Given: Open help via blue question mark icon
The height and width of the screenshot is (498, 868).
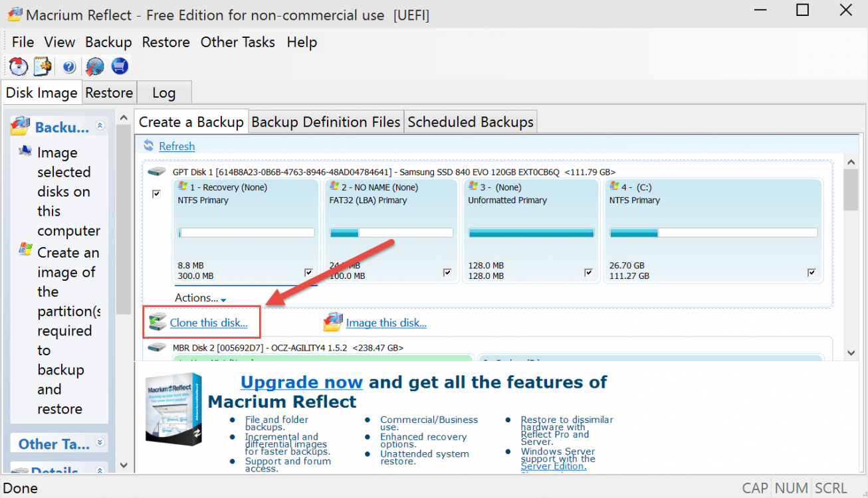Looking at the screenshot, I should click(x=69, y=66).
